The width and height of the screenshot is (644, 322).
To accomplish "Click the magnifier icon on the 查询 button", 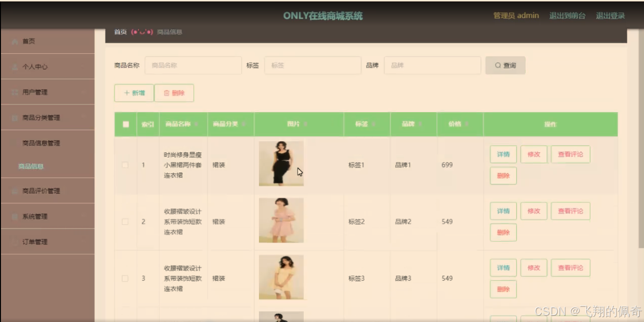I will click(x=499, y=65).
